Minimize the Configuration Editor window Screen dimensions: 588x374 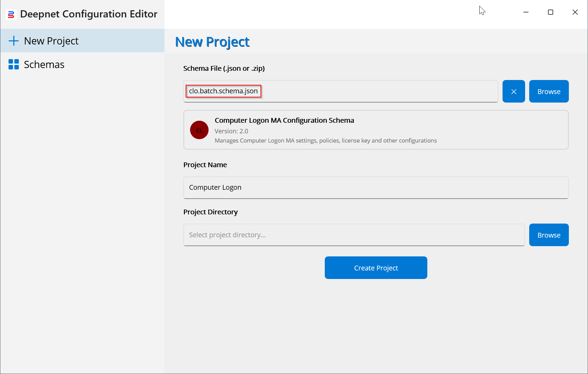526,12
